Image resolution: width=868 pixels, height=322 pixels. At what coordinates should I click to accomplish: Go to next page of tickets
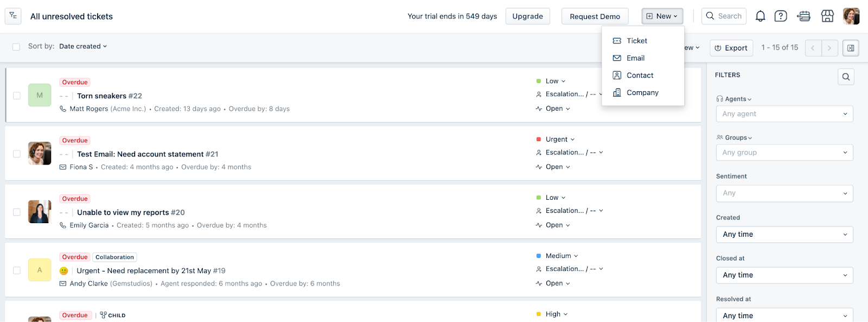(829, 48)
